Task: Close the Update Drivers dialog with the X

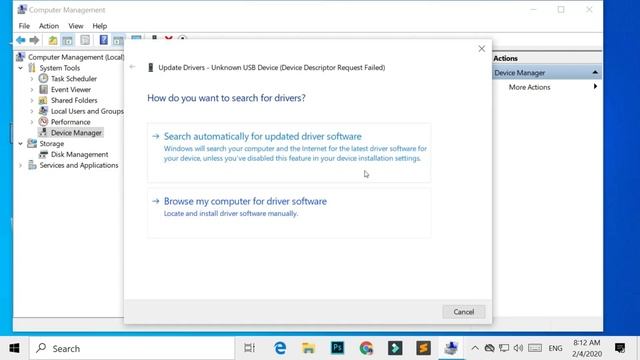Action: pos(482,49)
